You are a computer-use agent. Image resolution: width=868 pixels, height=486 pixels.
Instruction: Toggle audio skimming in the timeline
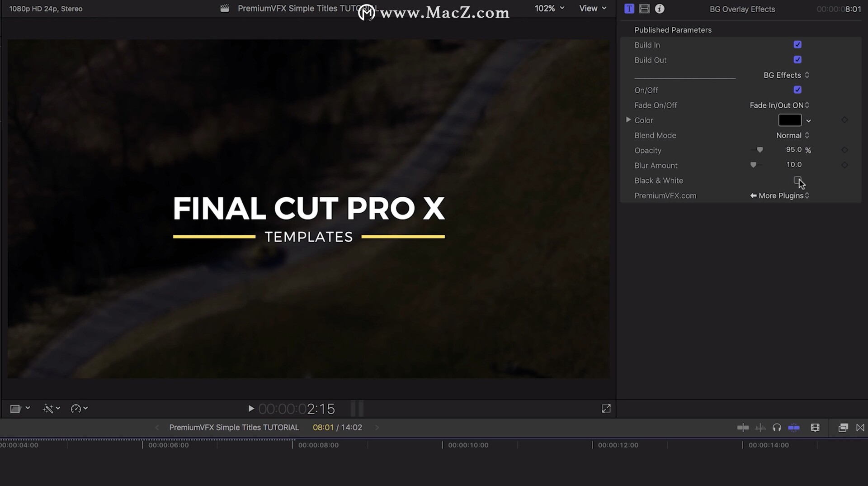click(x=760, y=427)
